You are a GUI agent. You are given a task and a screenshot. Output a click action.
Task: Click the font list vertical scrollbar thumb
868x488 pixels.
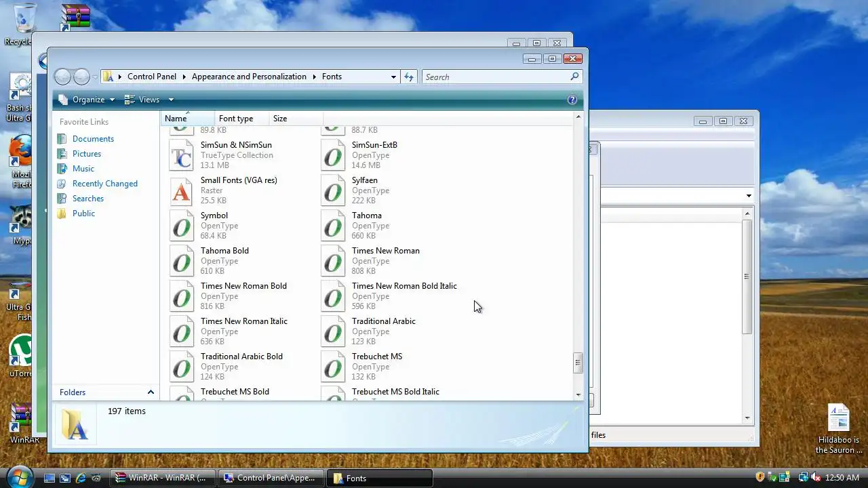pyautogui.click(x=578, y=363)
